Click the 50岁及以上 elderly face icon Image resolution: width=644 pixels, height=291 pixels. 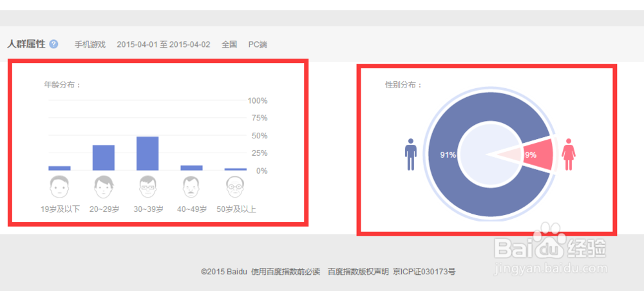click(235, 187)
